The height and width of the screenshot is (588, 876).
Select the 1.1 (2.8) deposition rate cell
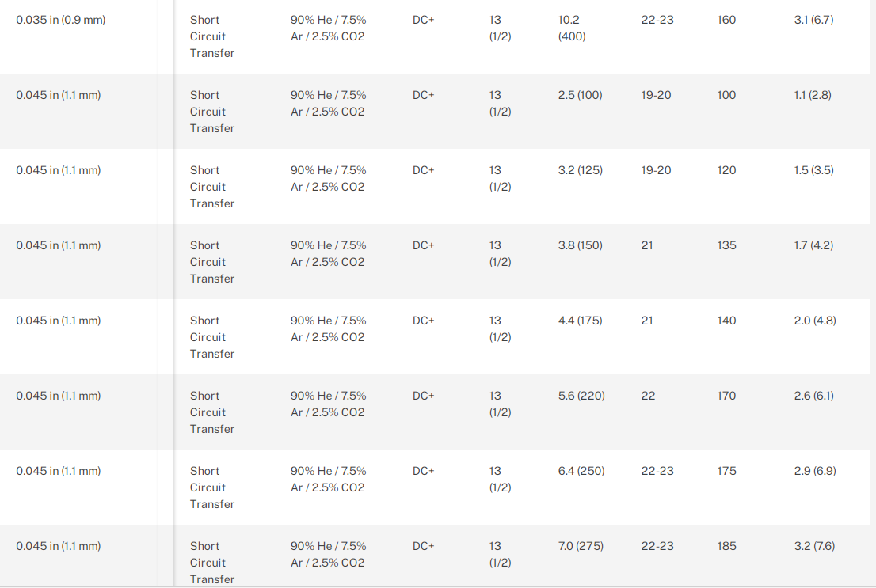[813, 95]
